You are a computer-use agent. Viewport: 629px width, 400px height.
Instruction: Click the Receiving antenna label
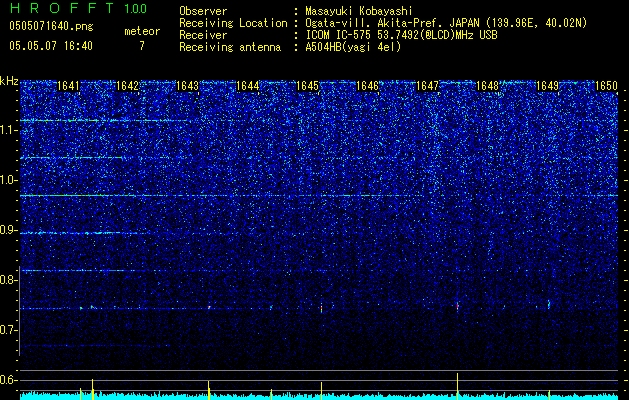[230, 47]
